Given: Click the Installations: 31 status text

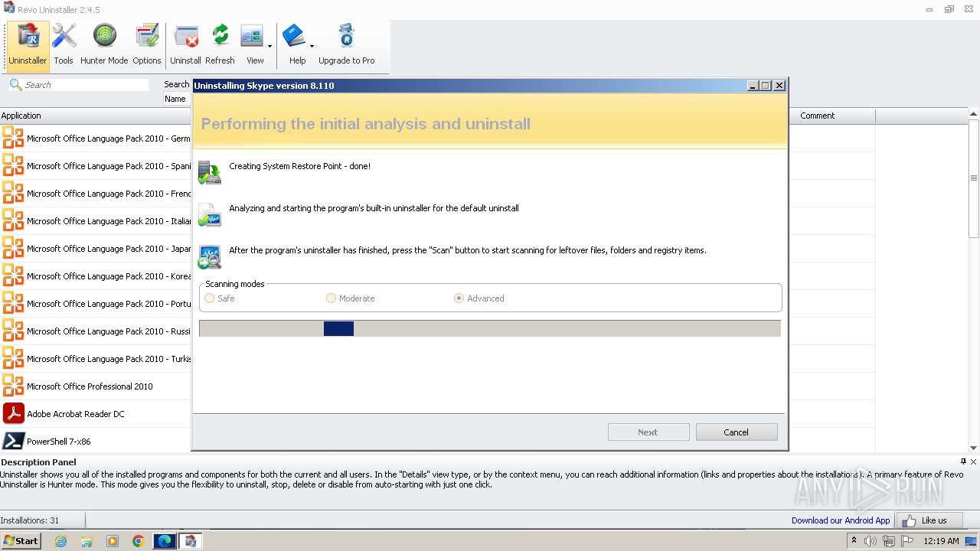Looking at the screenshot, I should click(30, 520).
